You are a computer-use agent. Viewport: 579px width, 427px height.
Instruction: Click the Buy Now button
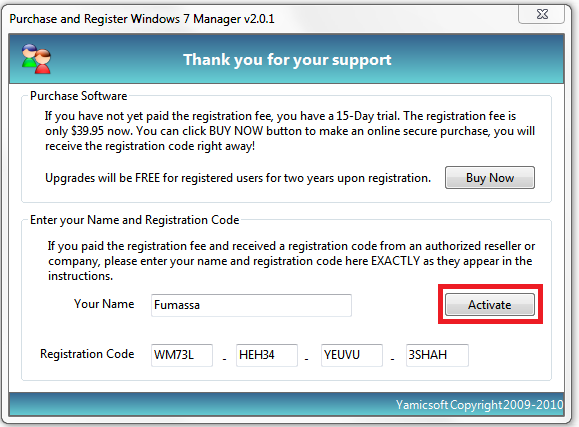pyautogui.click(x=490, y=178)
